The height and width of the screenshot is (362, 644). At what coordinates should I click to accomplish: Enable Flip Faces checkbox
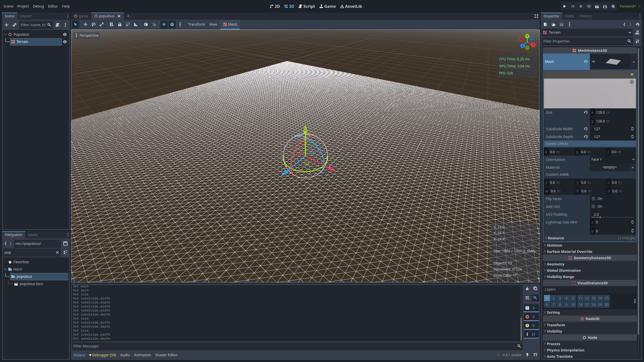point(593,199)
